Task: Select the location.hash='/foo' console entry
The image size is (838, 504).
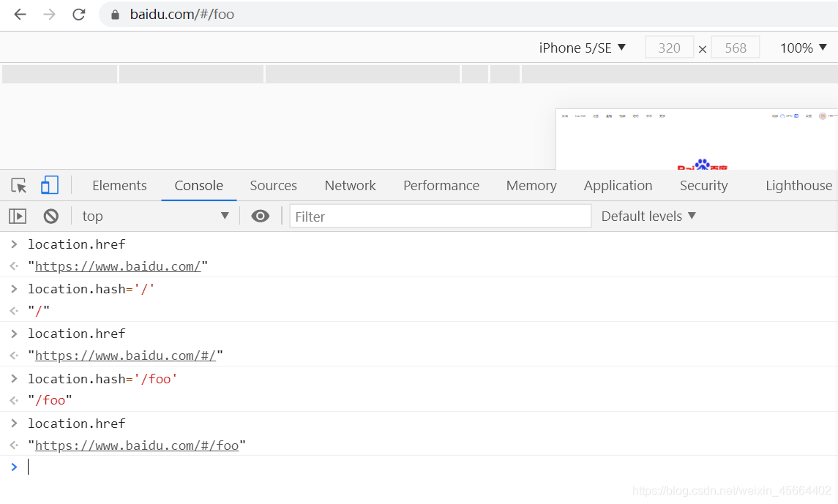Action: point(102,379)
